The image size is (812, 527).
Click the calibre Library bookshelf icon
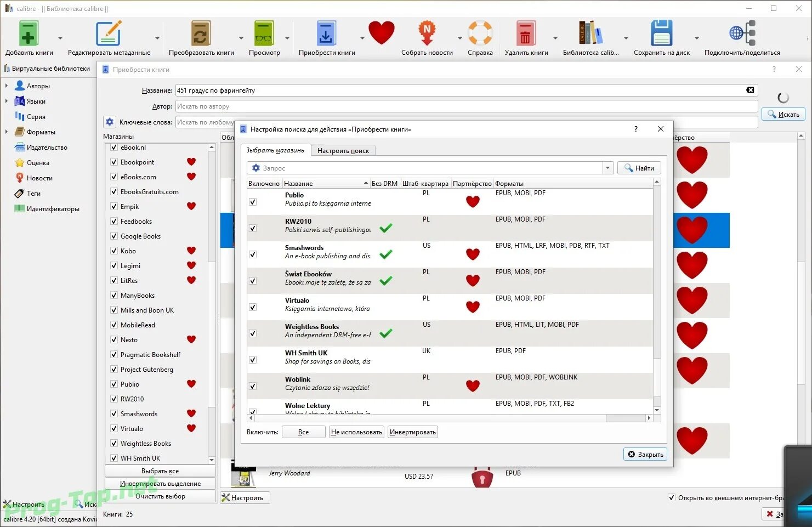590,33
